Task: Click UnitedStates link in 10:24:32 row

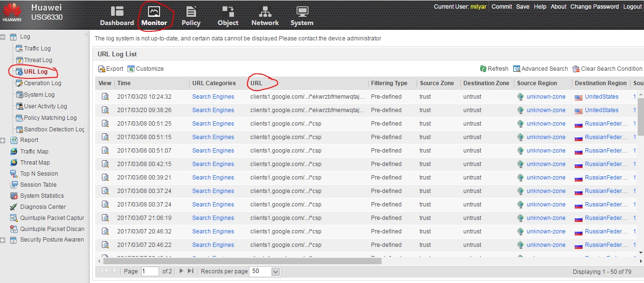Action: 602,97
